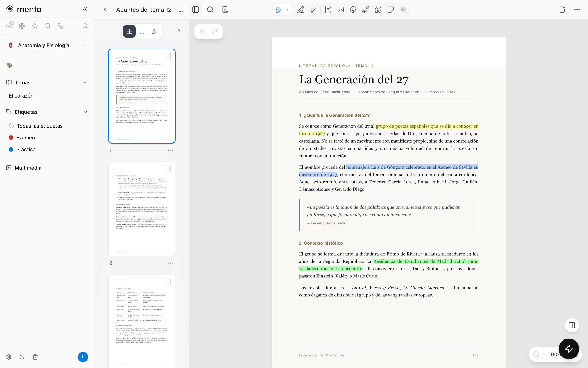This screenshot has height=368, width=588.
Task: Click the lightning quick action button
Action: click(569, 349)
